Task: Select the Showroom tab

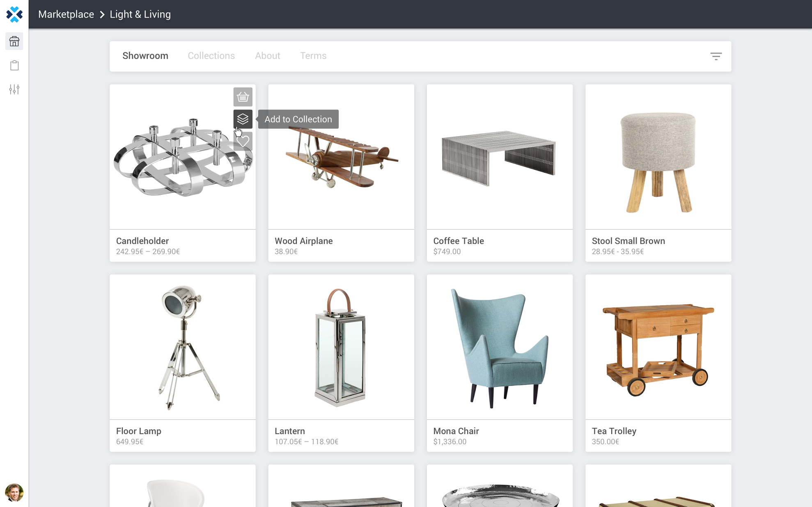Action: pyautogui.click(x=145, y=56)
